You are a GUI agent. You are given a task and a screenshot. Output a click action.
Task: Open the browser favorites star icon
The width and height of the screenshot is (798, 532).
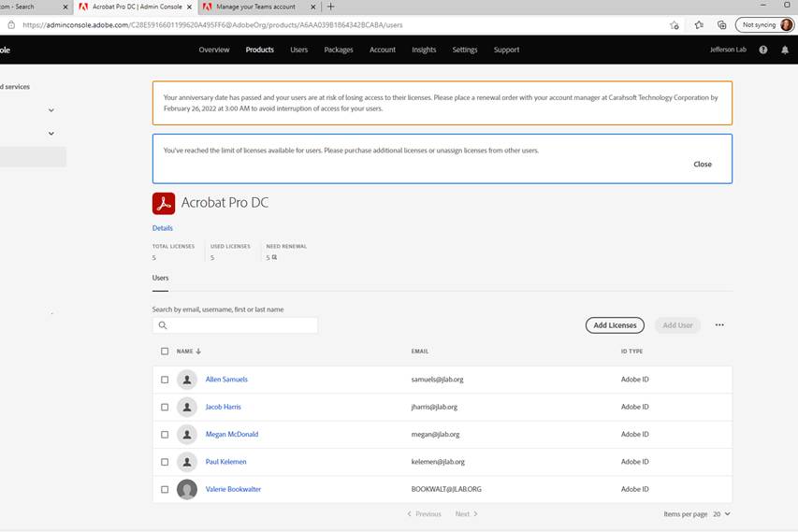click(698, 25)
